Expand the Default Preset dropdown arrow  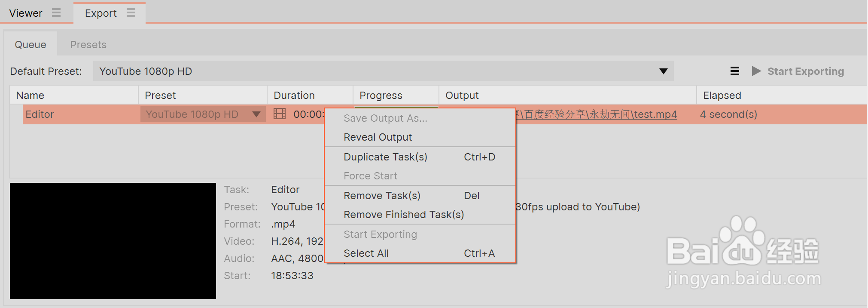pyautogui.click(x=664, y=71)
